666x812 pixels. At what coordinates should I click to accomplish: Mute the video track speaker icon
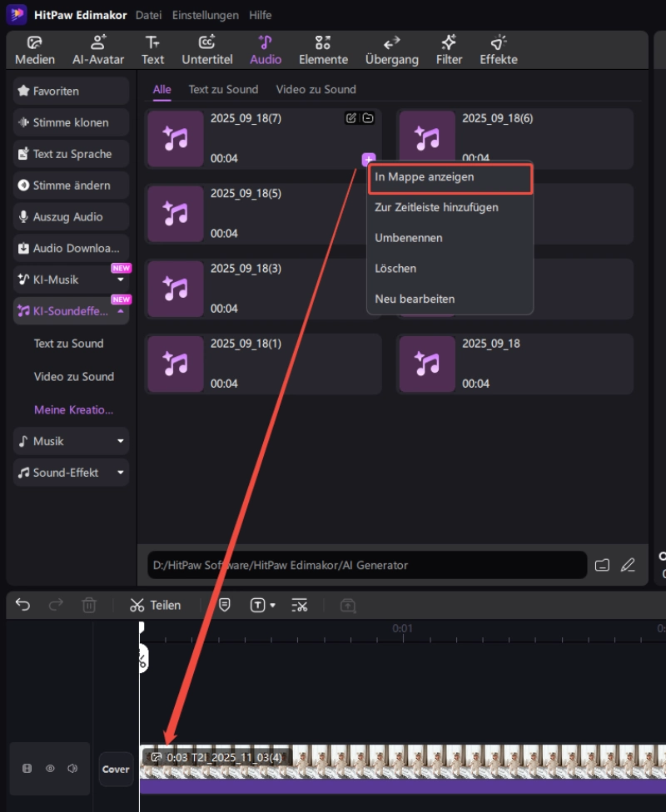[72, 769]
